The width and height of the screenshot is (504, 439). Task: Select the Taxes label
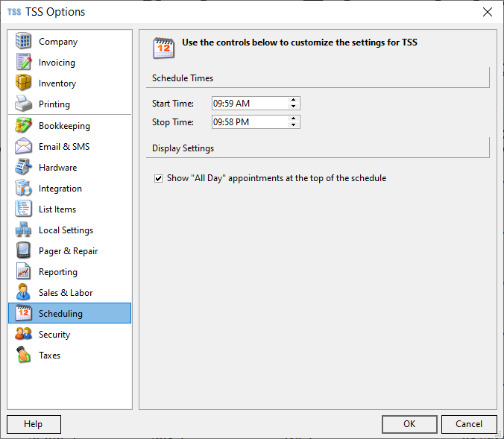point(49,355)
